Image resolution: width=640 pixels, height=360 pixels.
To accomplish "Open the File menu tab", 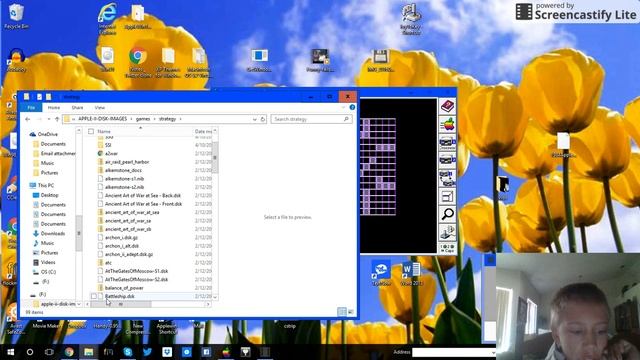I will (31, 108).
